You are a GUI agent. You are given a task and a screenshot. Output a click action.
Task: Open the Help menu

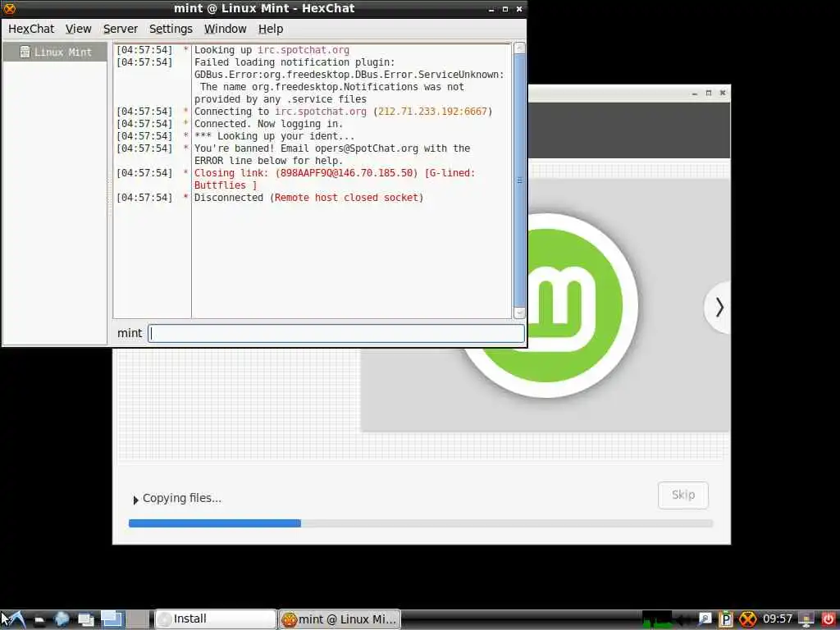(x=271, y=29)
